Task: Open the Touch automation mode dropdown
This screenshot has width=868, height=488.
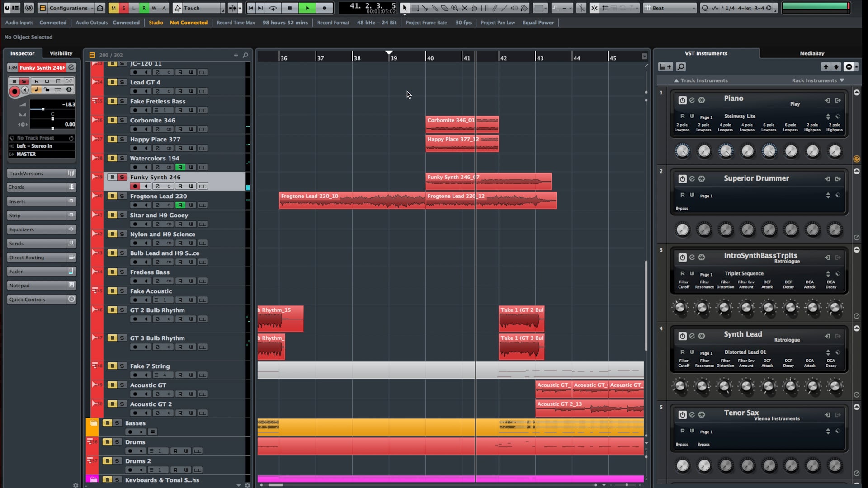Action: (x=199, y=8)
